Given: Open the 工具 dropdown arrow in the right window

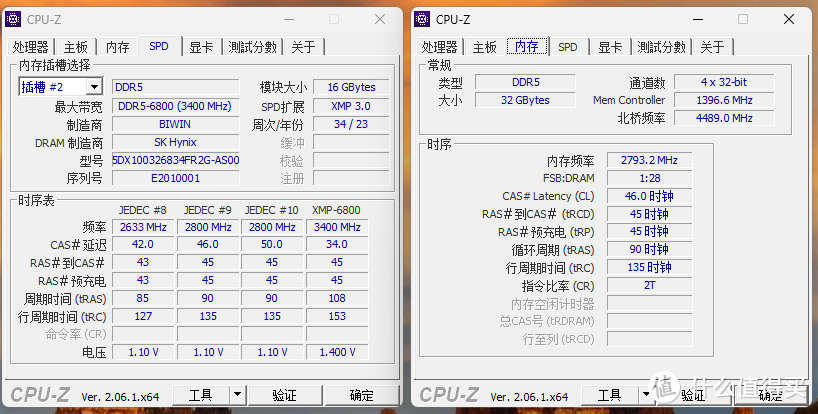Looking at the screenshot, I should [646, 395].
